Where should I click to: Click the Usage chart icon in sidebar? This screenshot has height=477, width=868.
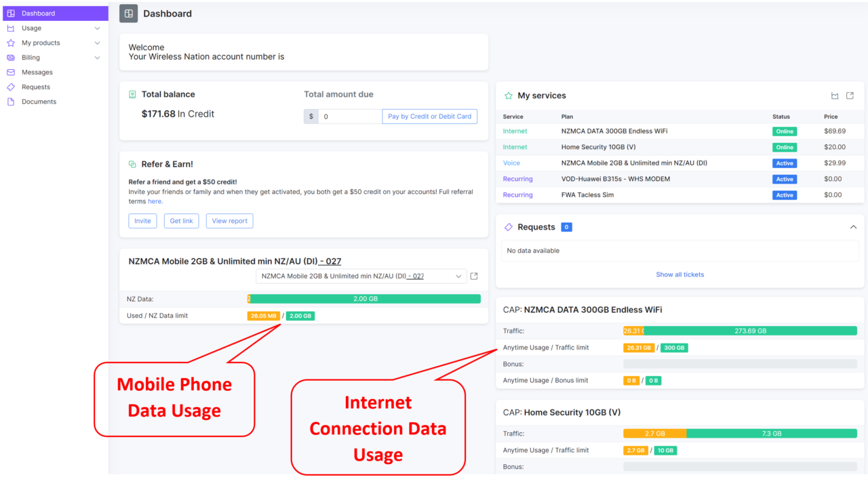pos(11,28)
